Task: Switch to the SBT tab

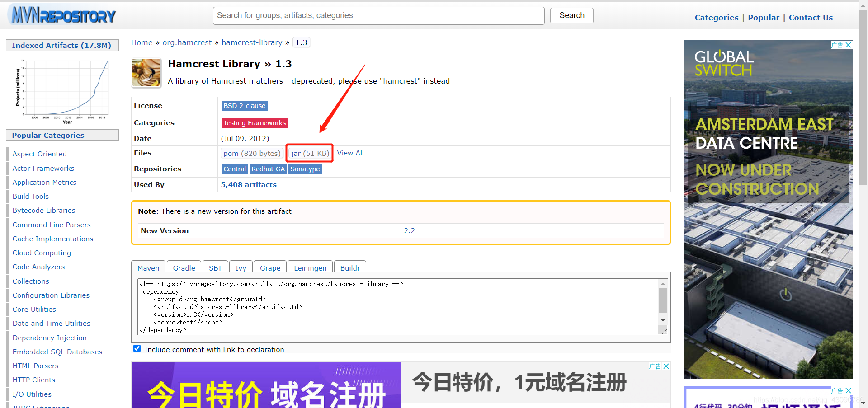Action: pyautogui.click(x=215, y=267)
